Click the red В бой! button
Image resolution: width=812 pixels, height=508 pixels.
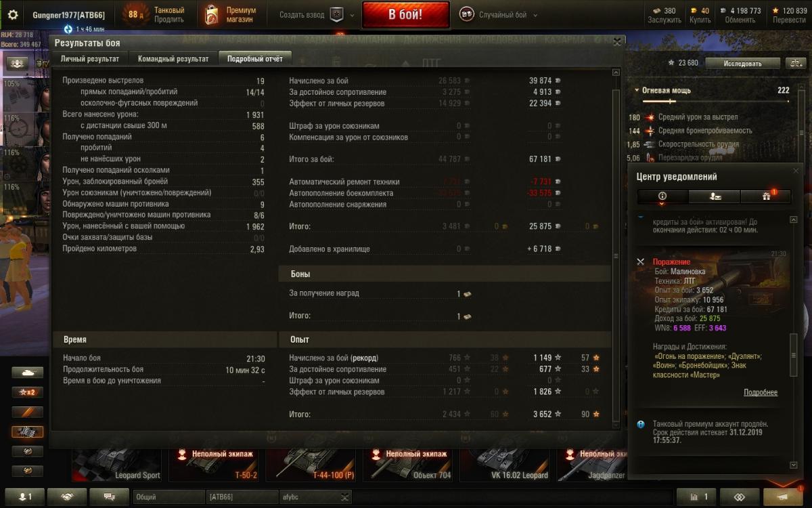click(406, 14)
